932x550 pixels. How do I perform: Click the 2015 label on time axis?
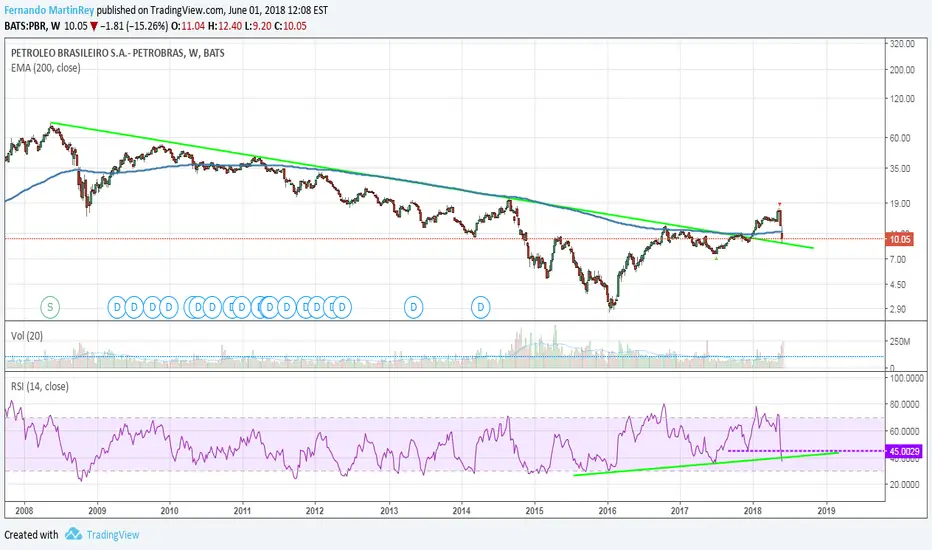(x=534, y=510)
